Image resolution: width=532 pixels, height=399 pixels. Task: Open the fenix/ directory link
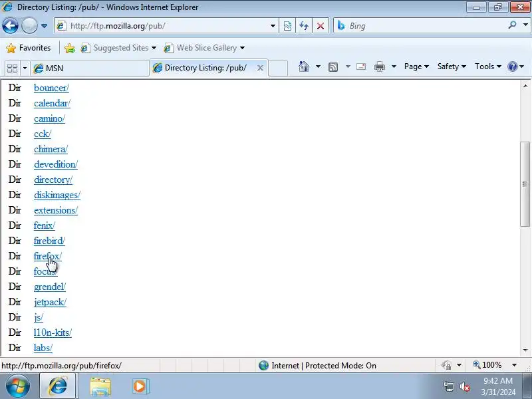coord(45,225)
